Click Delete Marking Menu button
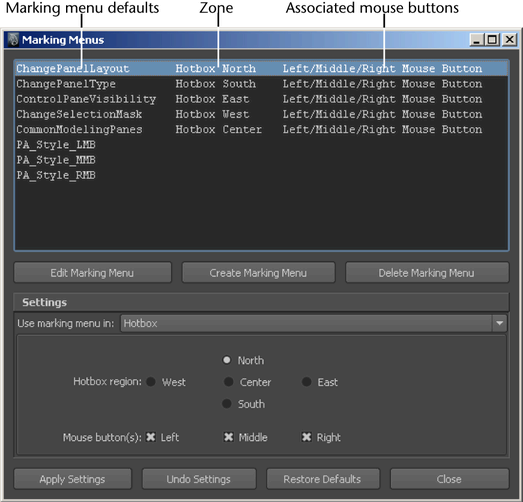 point(427,273)
